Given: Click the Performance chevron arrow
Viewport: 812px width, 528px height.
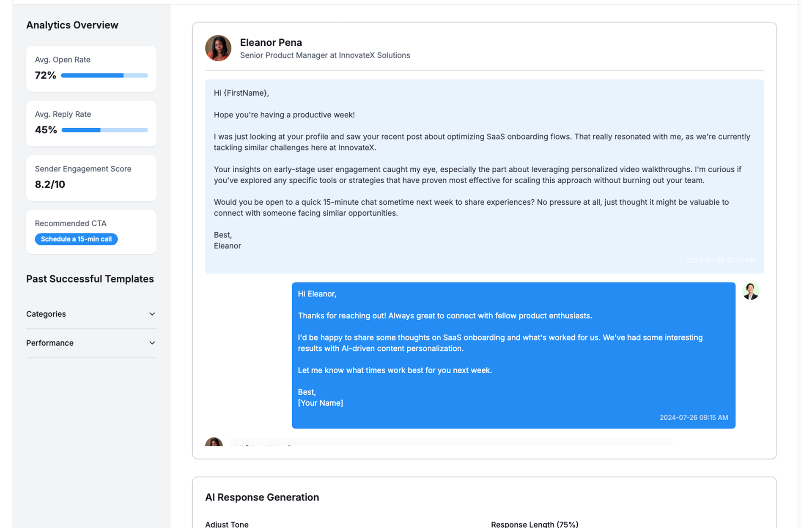Looking at the screenshot, I should pyautogui.click(x=152, y=343).
